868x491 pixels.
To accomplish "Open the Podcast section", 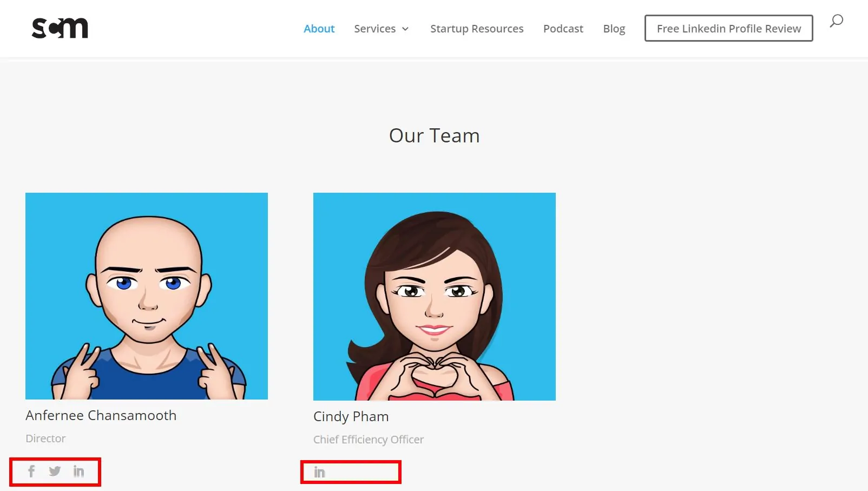I will click(x=563, y=29).
